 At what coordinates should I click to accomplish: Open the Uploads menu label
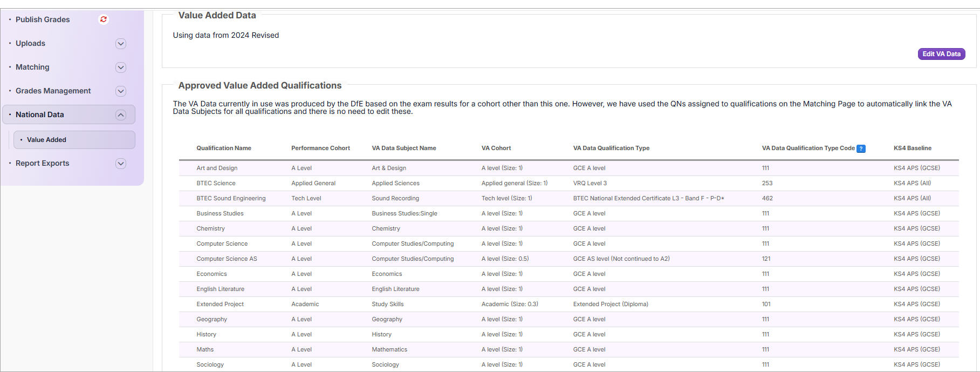point(30,43)
